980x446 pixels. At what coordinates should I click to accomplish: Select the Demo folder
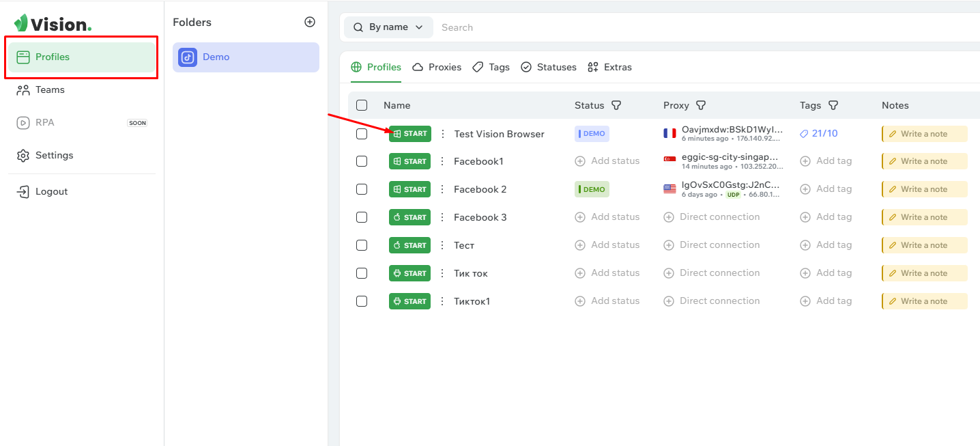click(246, 57)
